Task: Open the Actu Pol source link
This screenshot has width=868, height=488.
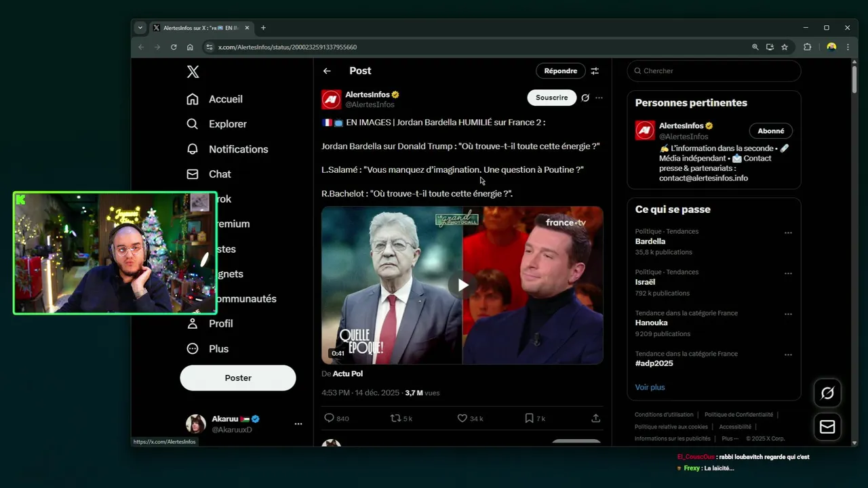Action: (348, 373)
